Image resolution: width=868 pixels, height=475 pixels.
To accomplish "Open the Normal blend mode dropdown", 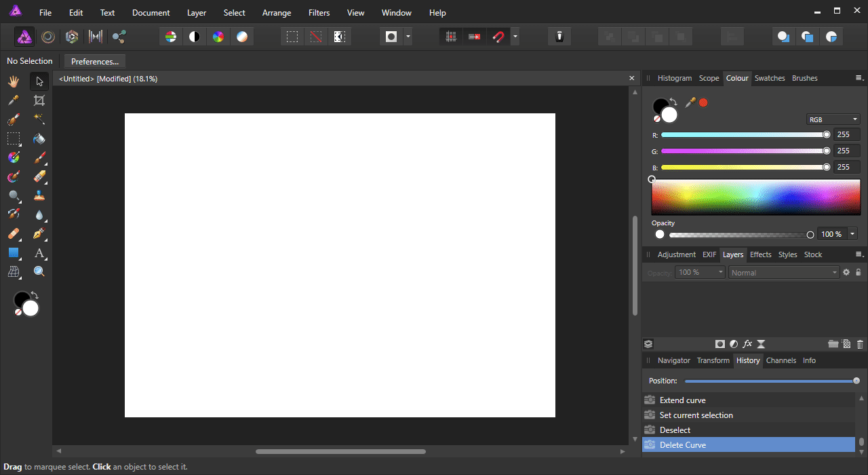I will [x=783, y=272].
